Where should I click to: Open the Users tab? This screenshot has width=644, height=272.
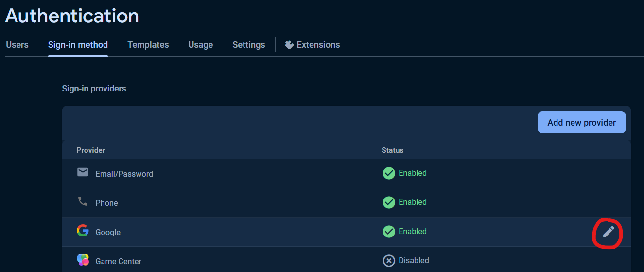click(17, 45)
